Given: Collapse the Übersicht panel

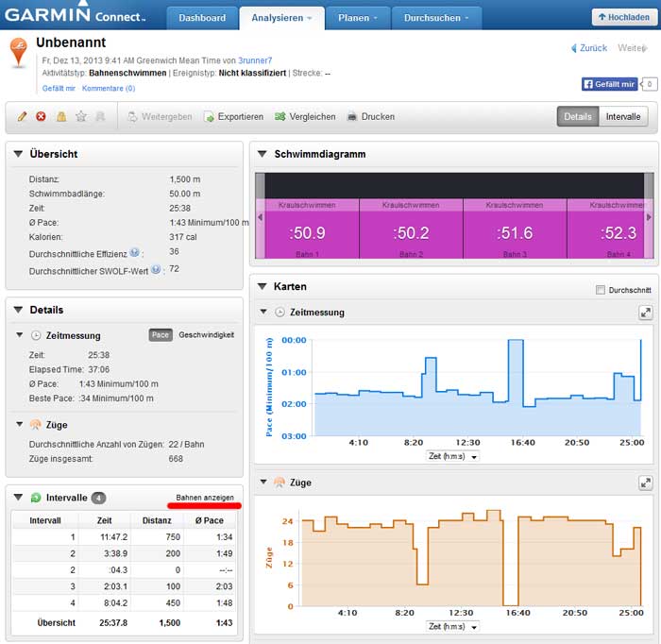Looking at the screenshot, I should tap(18, 154).
